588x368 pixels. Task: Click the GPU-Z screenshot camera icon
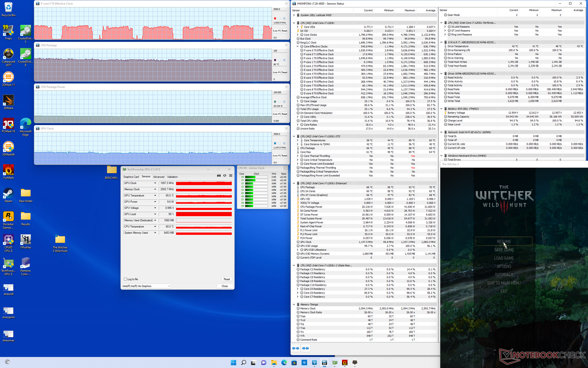[219, 176]
